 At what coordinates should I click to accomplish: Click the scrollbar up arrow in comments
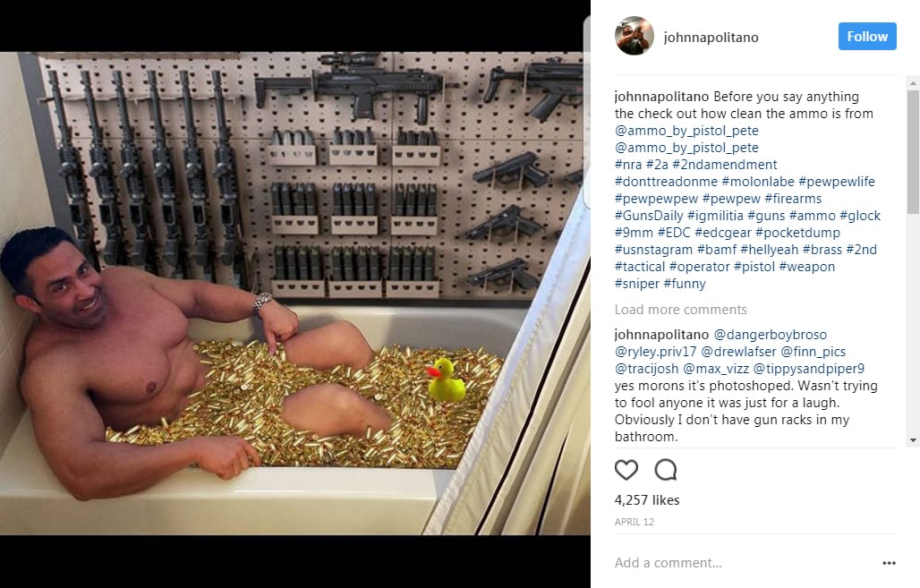point(913,83)
